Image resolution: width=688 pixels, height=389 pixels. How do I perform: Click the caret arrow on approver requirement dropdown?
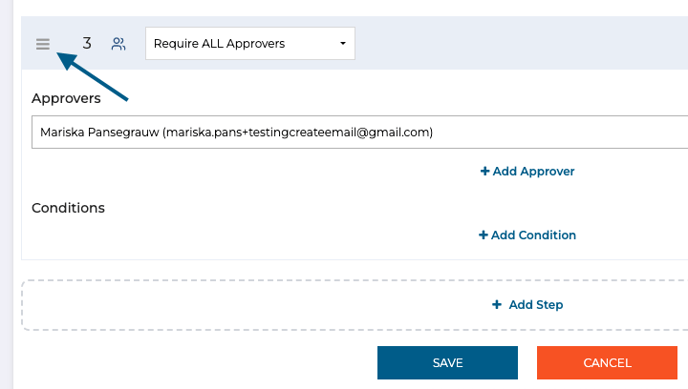coord(343,43)
